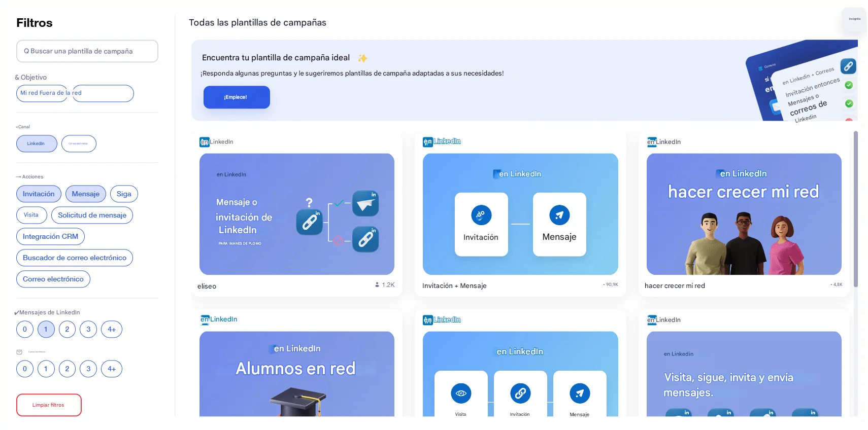Click the LinkedIn icon above 'hacer crecer mi red' card
Image resolution: width=868 pixels, height=430 pixels.
[651, 142]
